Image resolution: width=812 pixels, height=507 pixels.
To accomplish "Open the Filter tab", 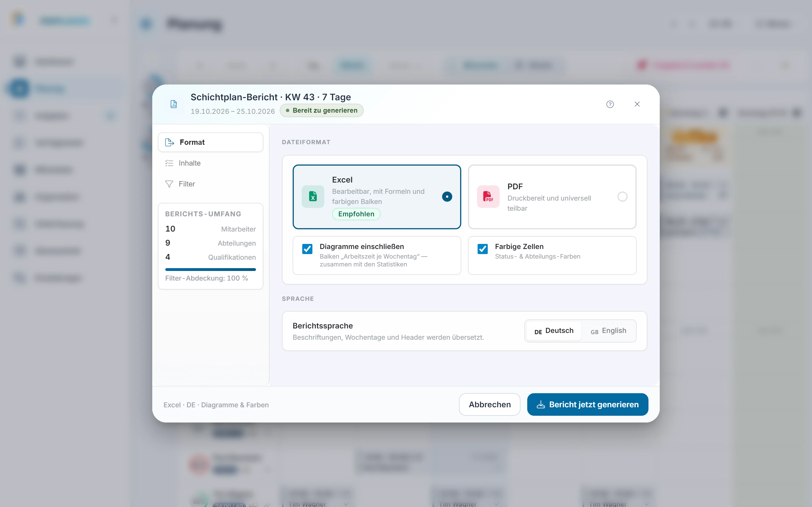I will click(x=211, y=184).
